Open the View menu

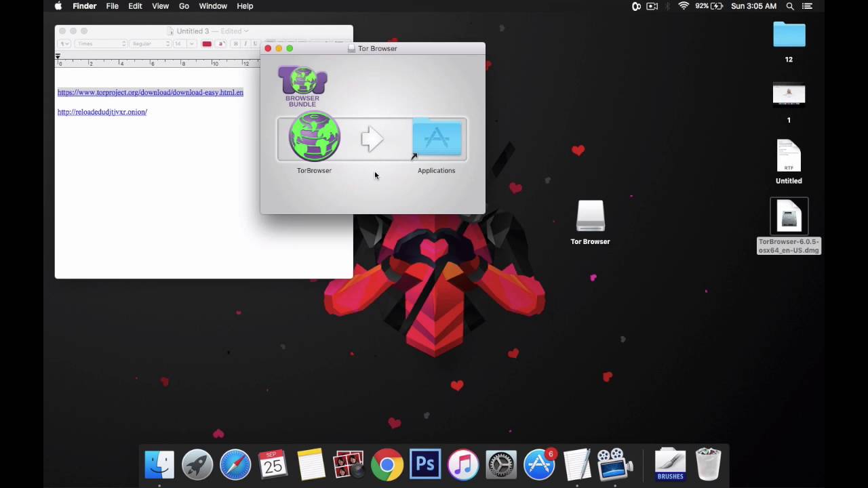coord(161,6)
